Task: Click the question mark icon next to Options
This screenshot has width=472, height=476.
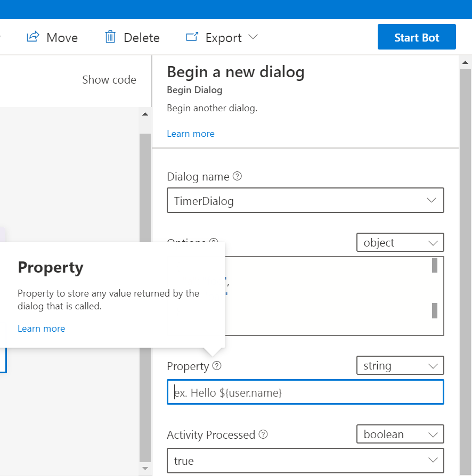Action: (214, 242)
